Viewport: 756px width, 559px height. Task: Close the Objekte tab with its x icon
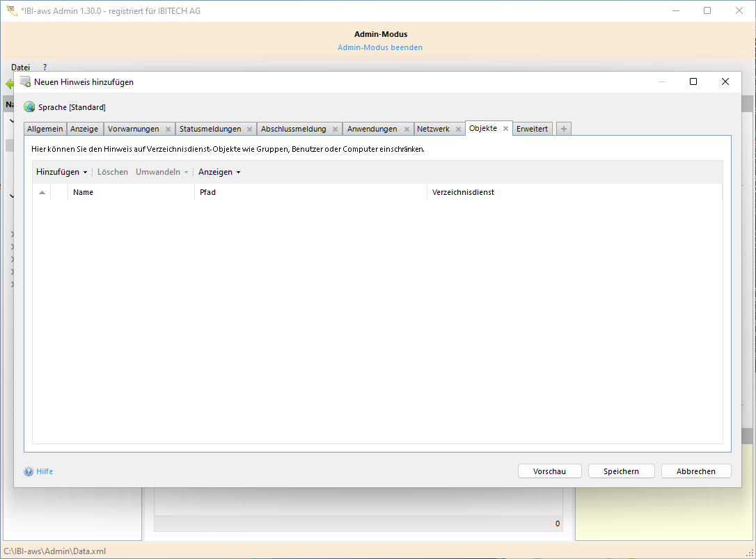coord(506,129)
